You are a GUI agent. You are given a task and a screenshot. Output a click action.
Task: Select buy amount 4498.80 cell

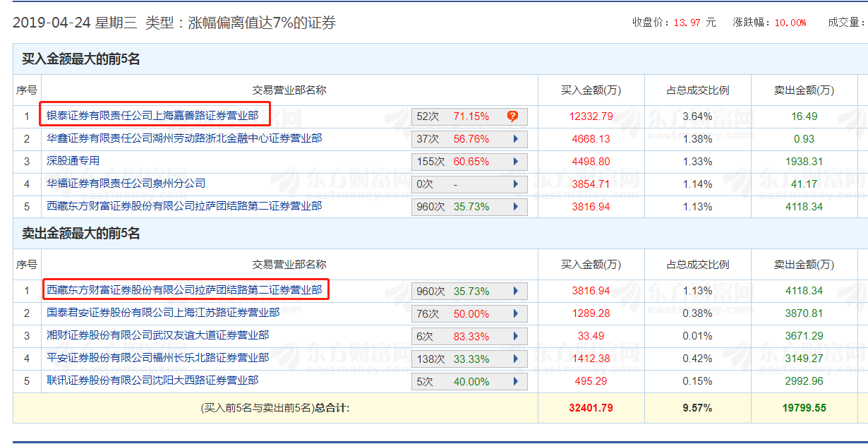[591, 162]
